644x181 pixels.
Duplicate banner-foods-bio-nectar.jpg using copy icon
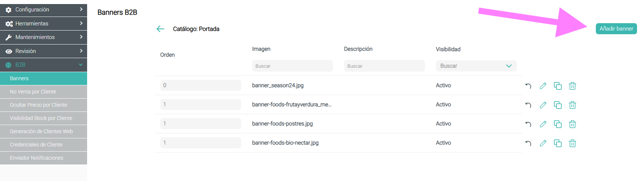pos(558,143)
